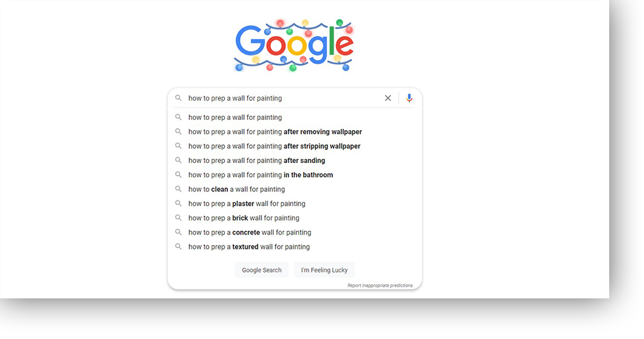This screenshot has height=339, width=644.
Task: Click the microphone voice search icon
Action: (x=409, y=98)
